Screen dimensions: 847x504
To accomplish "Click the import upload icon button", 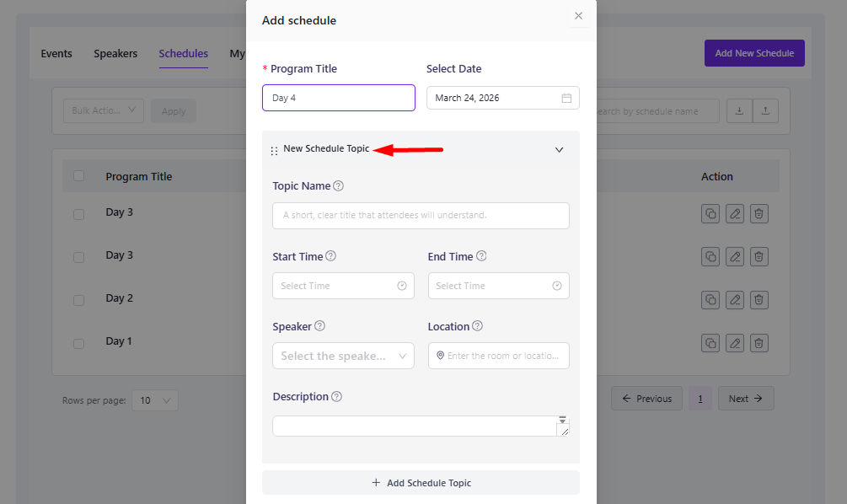I will click(x=765, y=110).
